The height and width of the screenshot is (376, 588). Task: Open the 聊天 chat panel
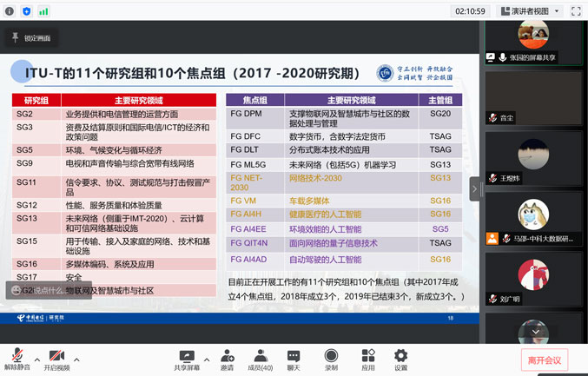294,360
